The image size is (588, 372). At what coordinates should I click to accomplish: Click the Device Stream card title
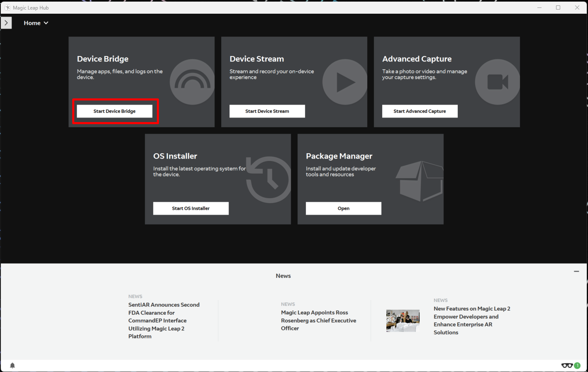point(257,59)
